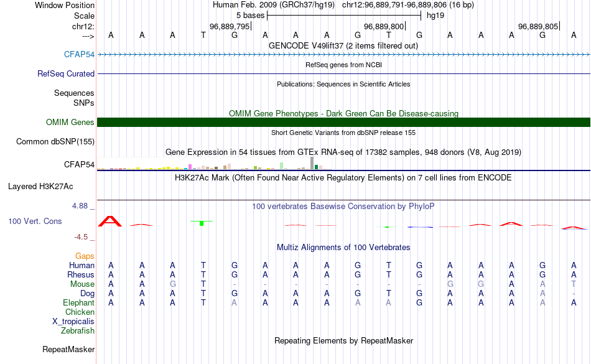Click the 96,889,805 position marker
The height and width of the screenshot is (364, 591).
(539, 26)
